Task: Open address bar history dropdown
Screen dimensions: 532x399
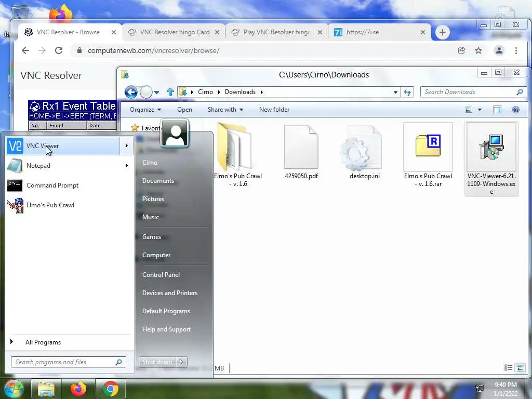Action: point(395,92)
